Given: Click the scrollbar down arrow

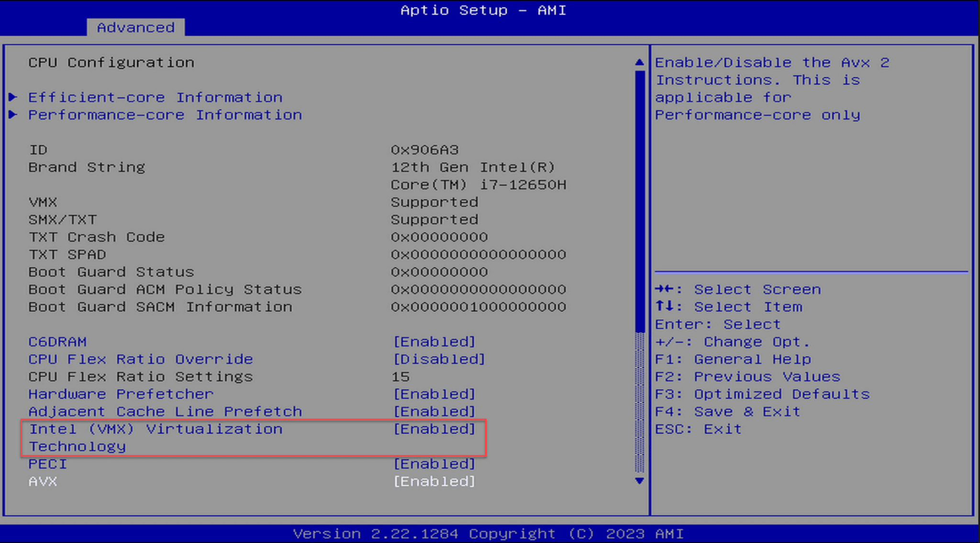Looking at the screenshot, I should pyautogui.click(x=639, y=481).
